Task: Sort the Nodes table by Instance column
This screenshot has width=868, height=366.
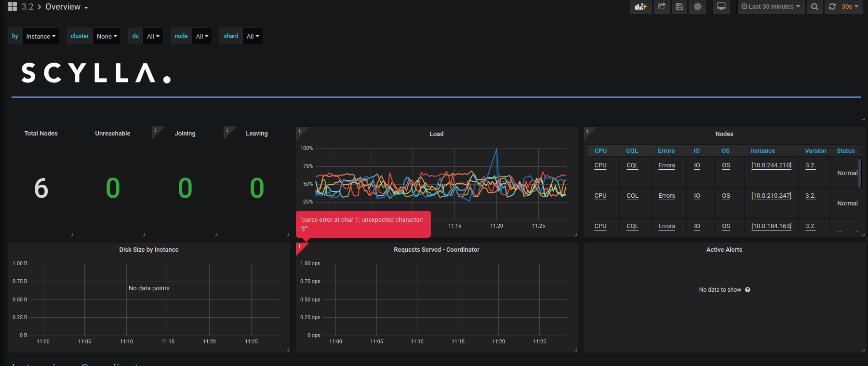Action: [763, 151]
